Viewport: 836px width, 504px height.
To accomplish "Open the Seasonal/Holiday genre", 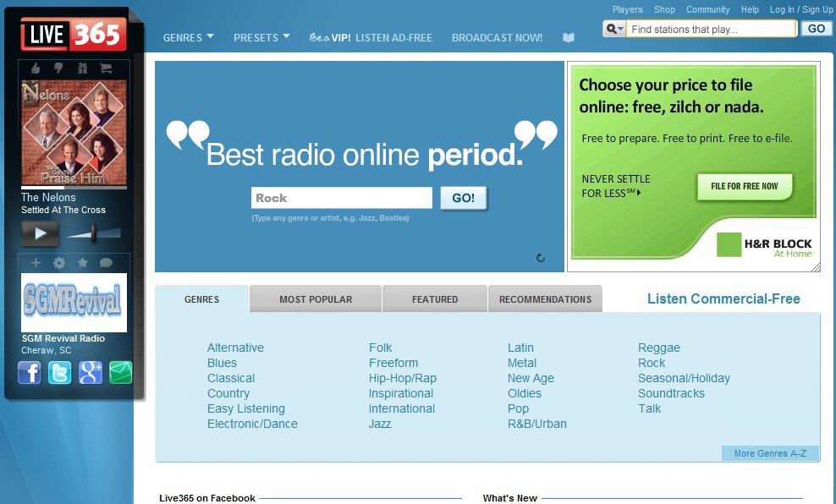I will coord(684,378).
